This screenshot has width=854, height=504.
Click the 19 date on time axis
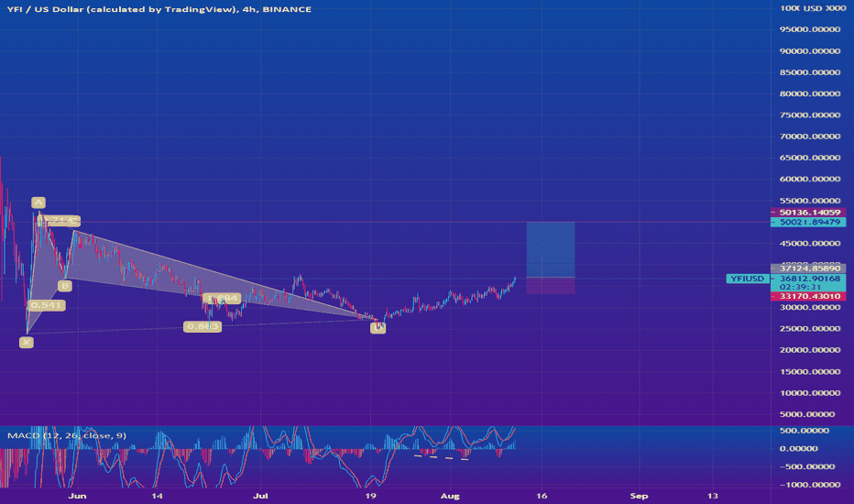point(370,496)
